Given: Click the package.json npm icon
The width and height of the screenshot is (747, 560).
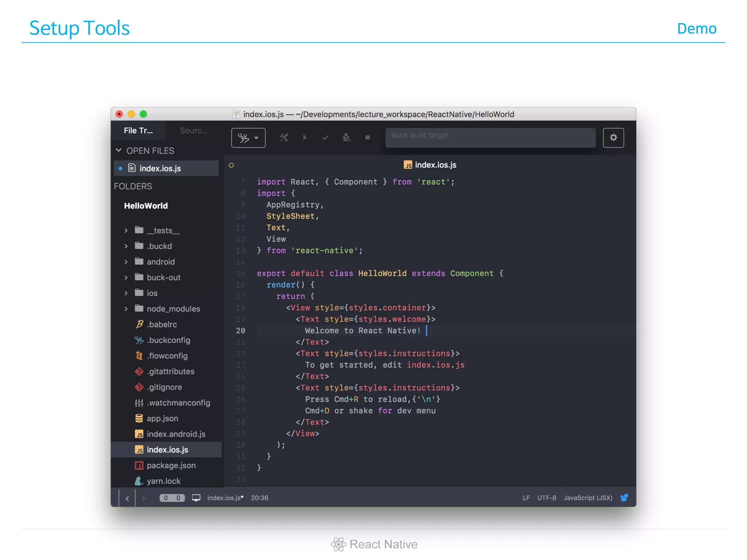Looking at the screenshot, I should pyautogui.click(x=139, y=465).
